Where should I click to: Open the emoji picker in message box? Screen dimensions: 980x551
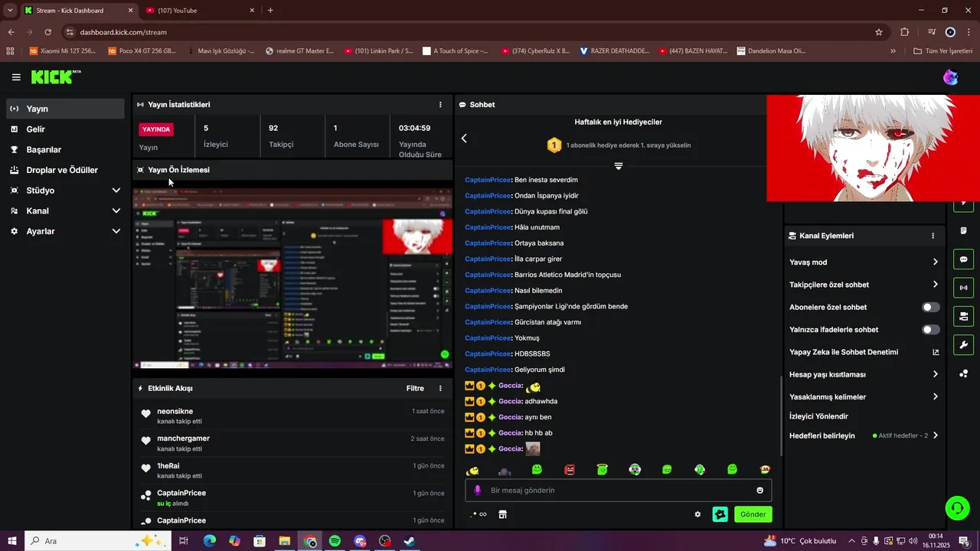pos(760,491)
